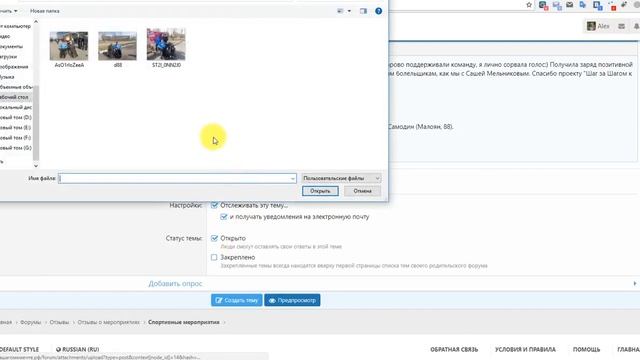Open the 'RUSSIAN (RU)' language chooser
This screenshot has height=360, width=640.
[x=78, y=349]
